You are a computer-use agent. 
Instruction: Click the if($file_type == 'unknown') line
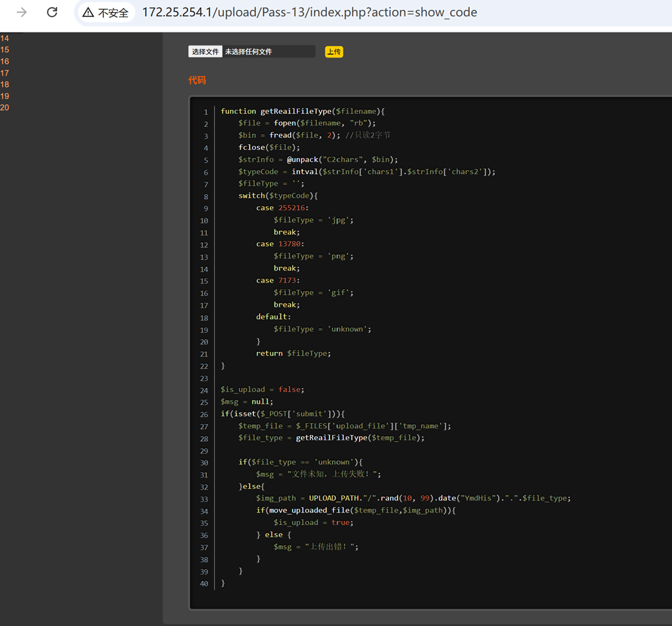(x=300, y=462)
